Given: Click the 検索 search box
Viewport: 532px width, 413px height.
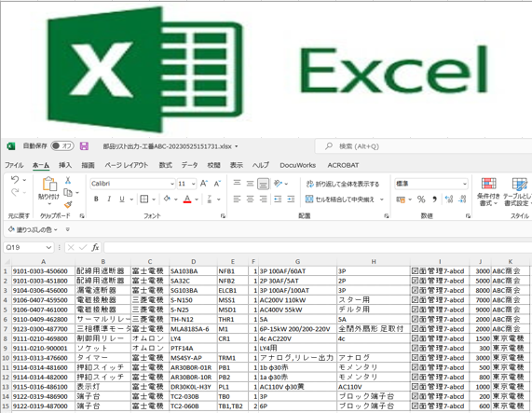Looking at the screenshot, I should coord(423,146).
